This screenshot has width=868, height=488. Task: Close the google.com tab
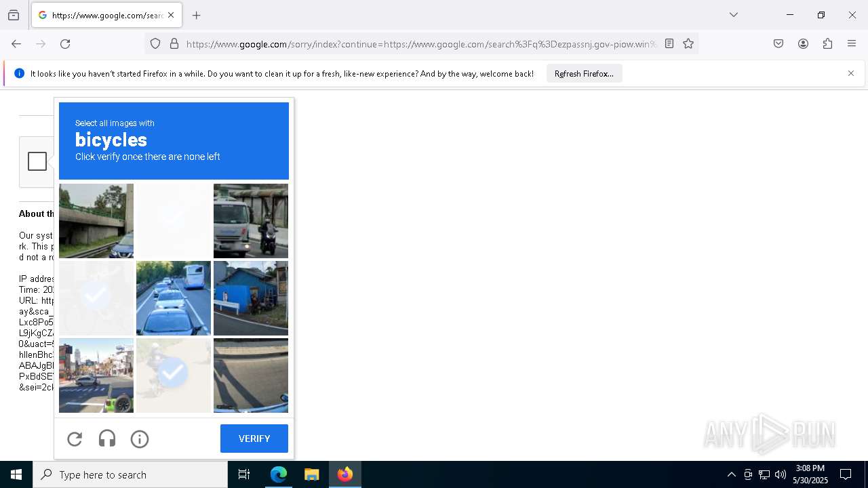coord(171,15)
